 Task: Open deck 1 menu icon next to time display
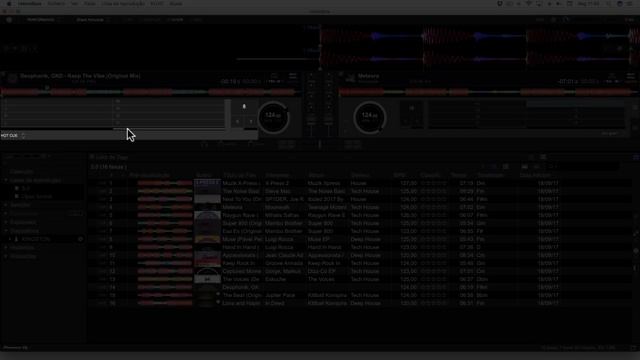pos(293,76)
